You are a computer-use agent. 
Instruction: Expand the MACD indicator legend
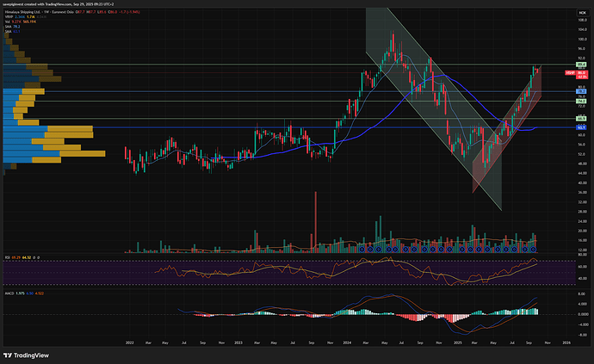9,292
